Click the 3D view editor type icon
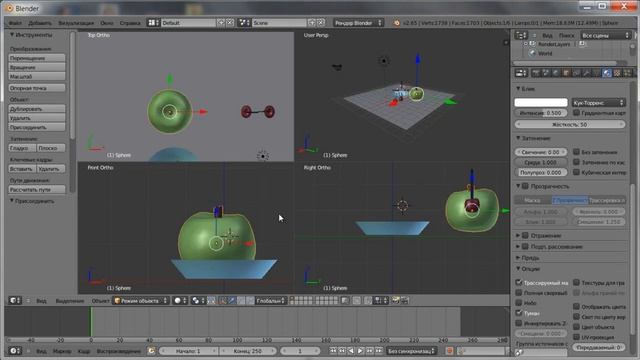 tap(15, 301)
